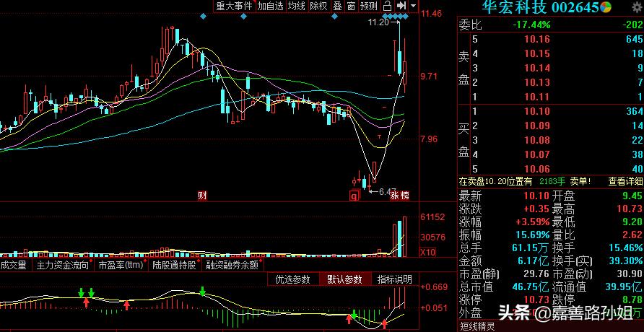The image size is (644, 332).
Task: Open the 重大事件 major events button
Action: [x=234, y=6]
